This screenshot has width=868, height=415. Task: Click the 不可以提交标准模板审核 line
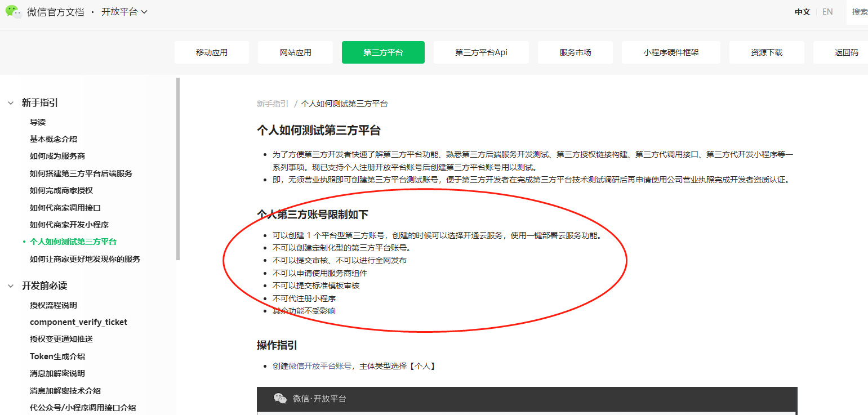click(316, 285)
